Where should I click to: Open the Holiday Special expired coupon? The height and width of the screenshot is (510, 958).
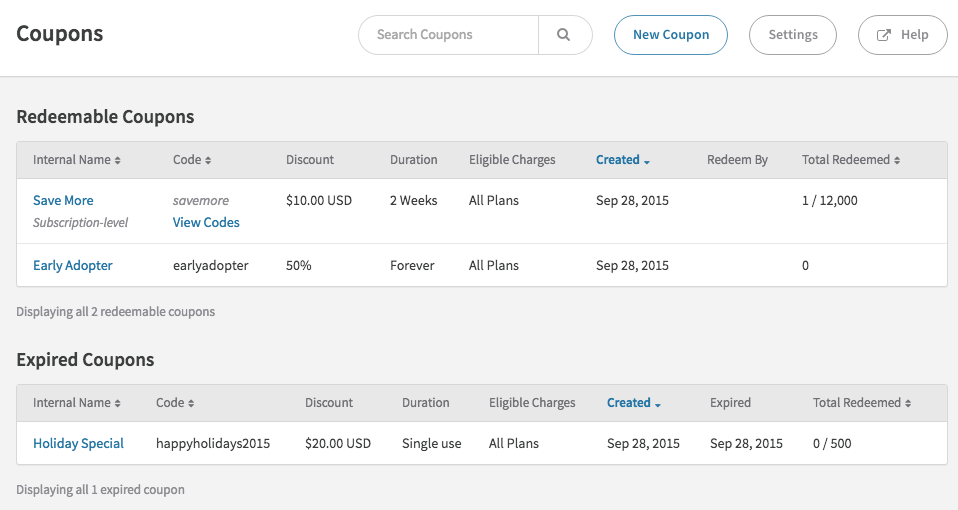pyautogui.click(x=78, y=444)
